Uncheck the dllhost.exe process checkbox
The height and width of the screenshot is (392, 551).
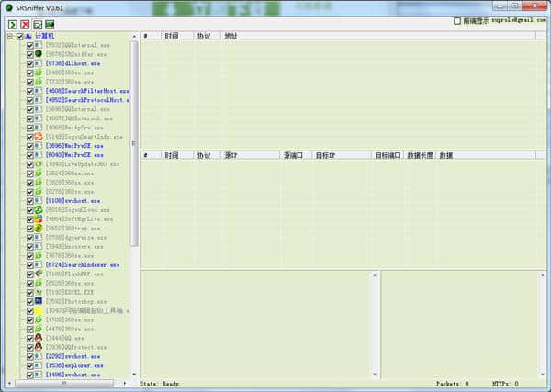pos(30,63)
